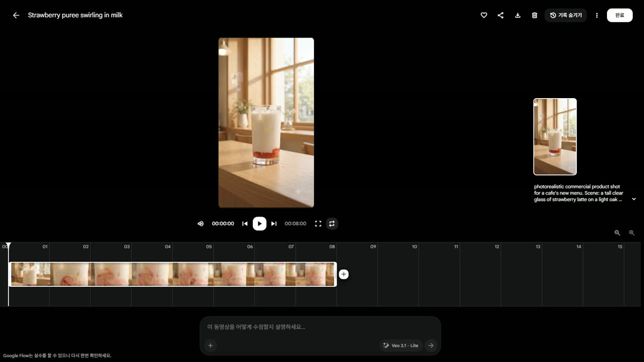Select the strawberry latte clip in the timeline
The width and height of the screenshot is (644, 362).
pos(173,274)
